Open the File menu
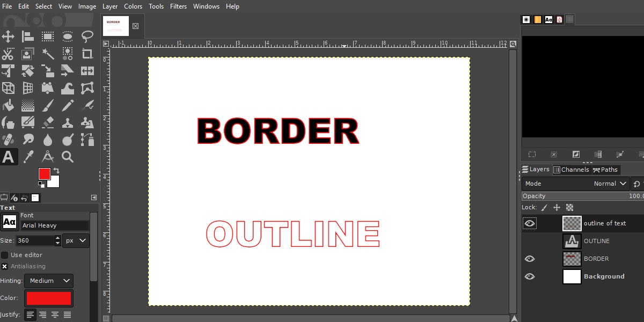 [7, 6]
